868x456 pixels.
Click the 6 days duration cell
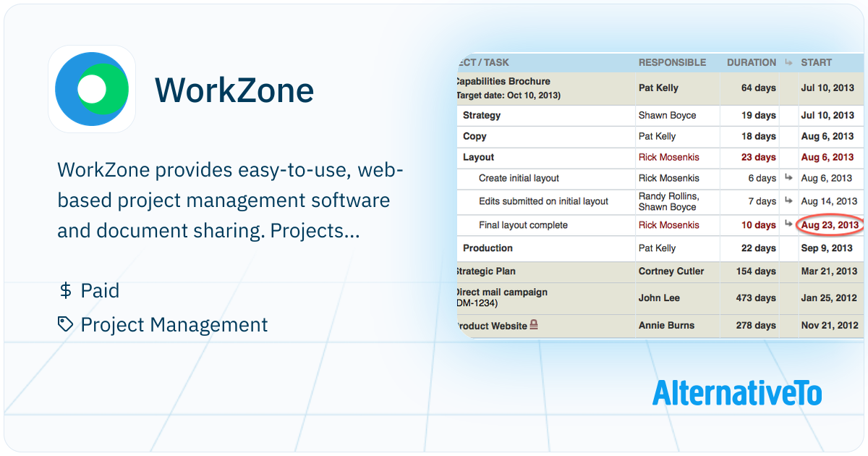[762, 178]
